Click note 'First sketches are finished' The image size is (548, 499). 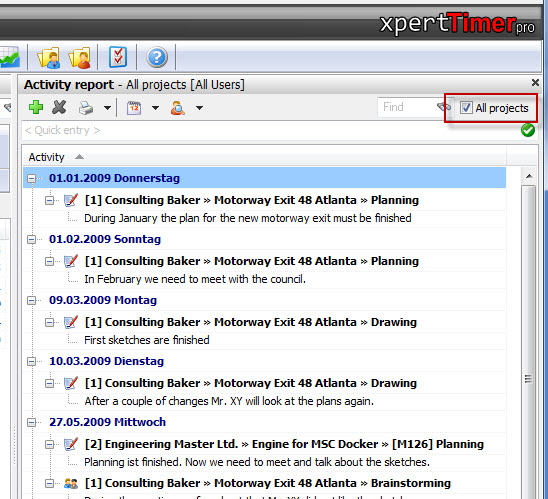click(x=147, y=340)
